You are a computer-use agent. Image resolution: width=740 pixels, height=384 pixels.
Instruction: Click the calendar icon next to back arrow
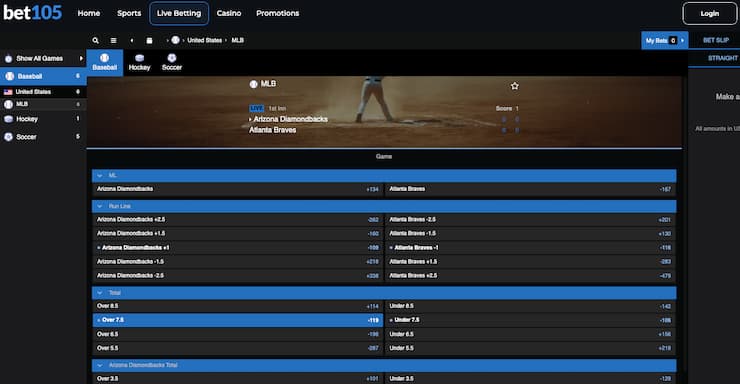pos(149,41)
